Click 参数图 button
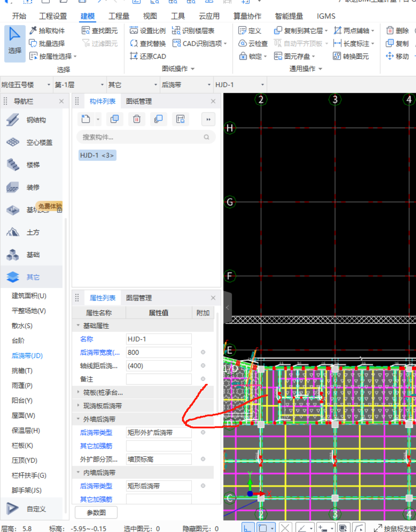This screenshot has width=416, height=532. pyautogui.click(x=96, y=512)
